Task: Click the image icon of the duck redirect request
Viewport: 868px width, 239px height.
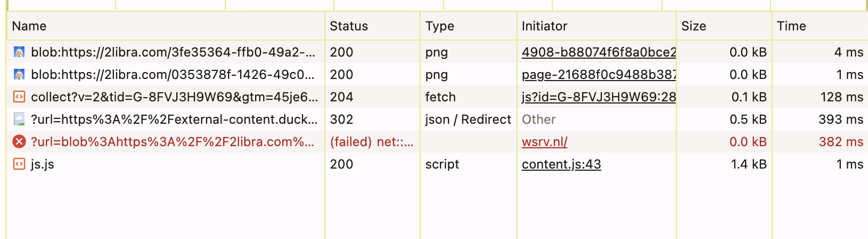Action: pos(19,120)
